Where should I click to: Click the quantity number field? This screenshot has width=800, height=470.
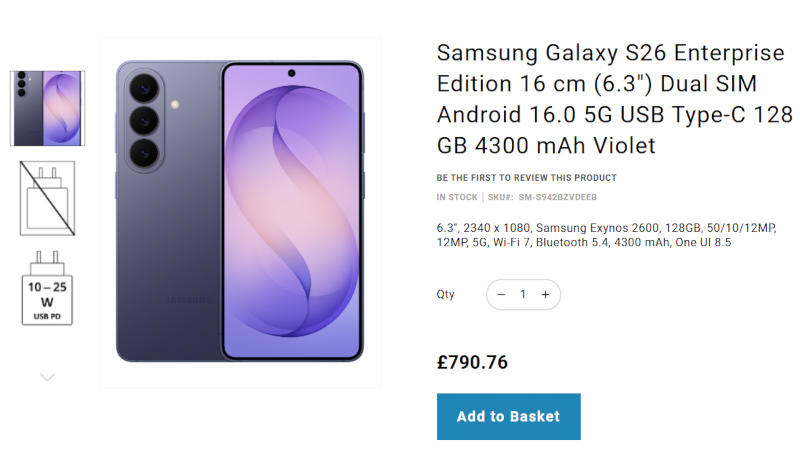point(523,295)
